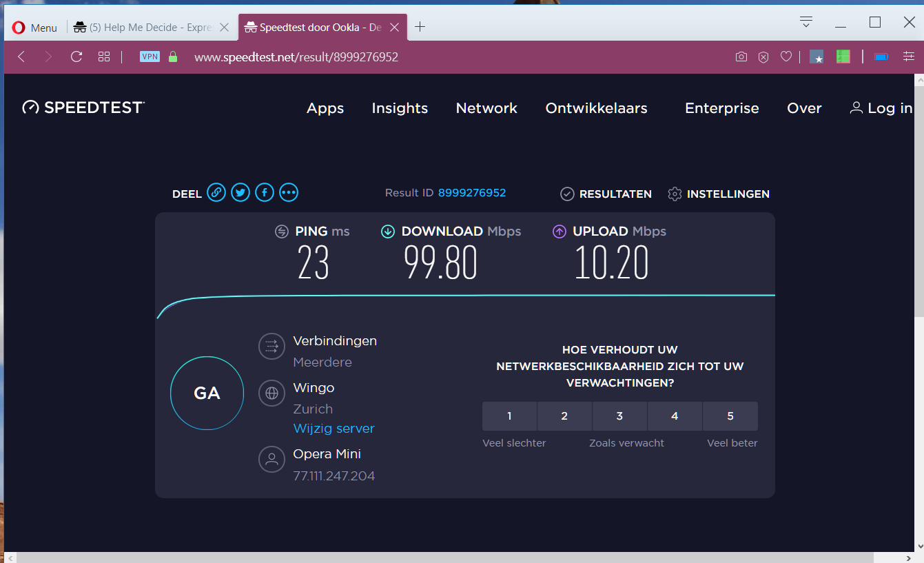Share result on Facebook
This screenshot has width=924, height=563.
[x=265, y=192]
